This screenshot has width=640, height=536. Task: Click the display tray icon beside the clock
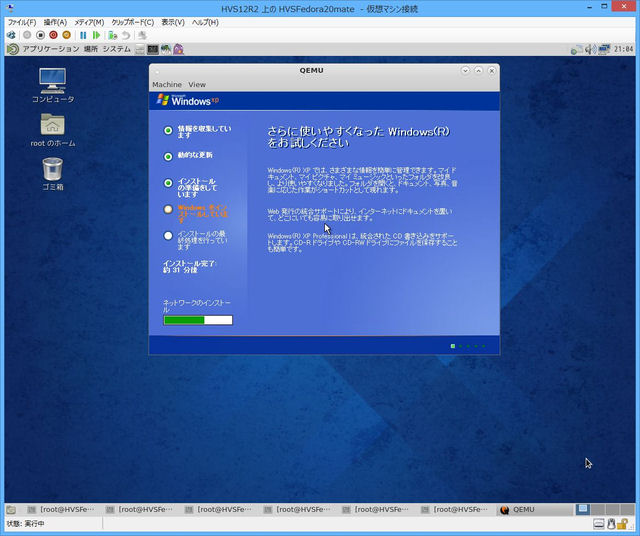click(x=604, y=49)
